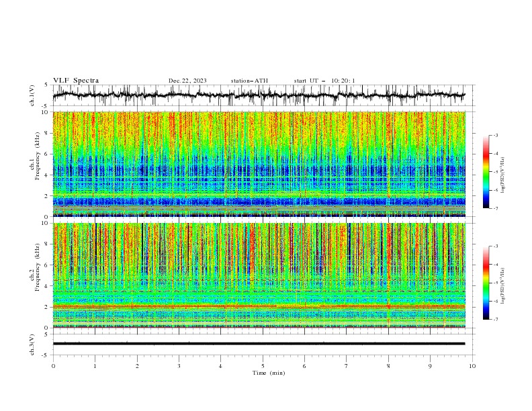Click the last time axis tick label '10'
Viewport: 532px width, 411px height.
point(472,366)
